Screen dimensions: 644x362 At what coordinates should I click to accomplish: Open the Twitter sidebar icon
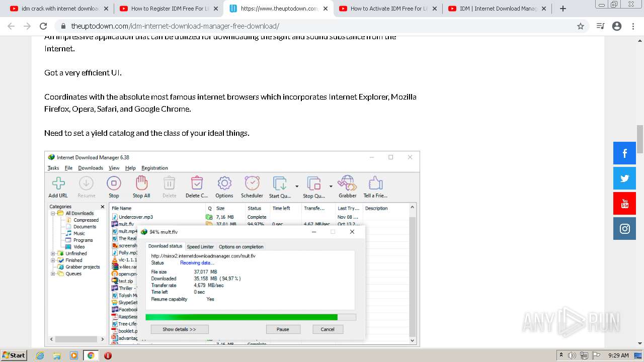(624, 178)
